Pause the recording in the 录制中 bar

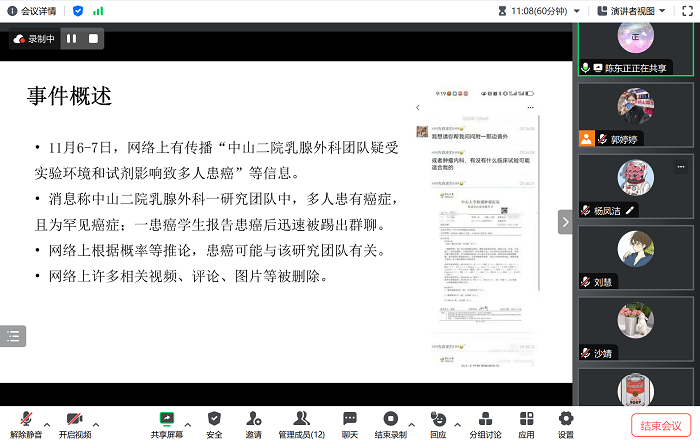pyautogui.click(x=71, y=39)
